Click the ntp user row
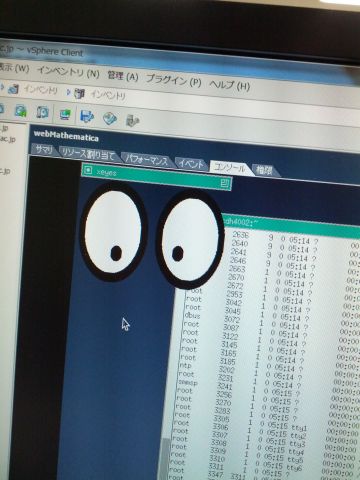Image resolution: width=360 pixels, height=480 pixels. click(185, 366)
